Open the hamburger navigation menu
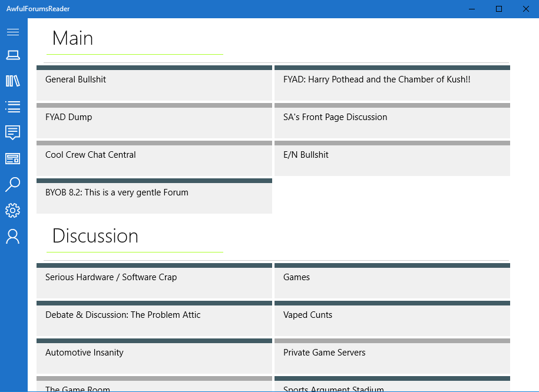This screenshot has width=539, height=392. pos(13,32)
